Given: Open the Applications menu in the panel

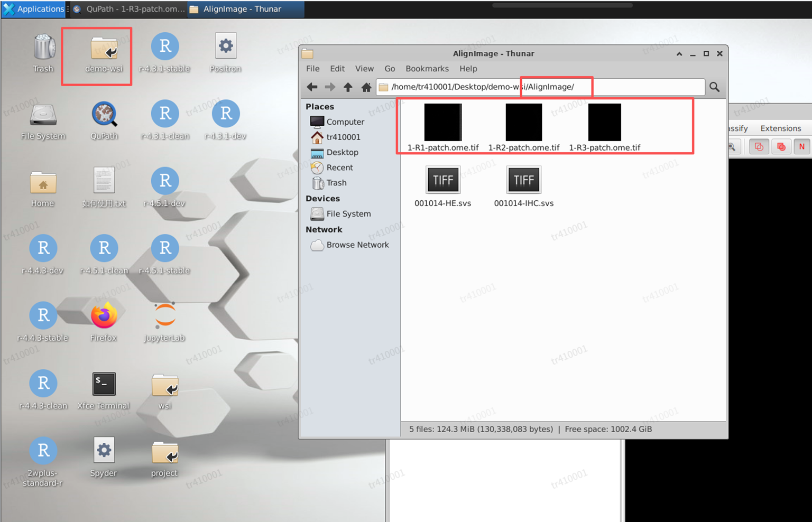Looking at the screenshot, I should [x=34, y=9].
